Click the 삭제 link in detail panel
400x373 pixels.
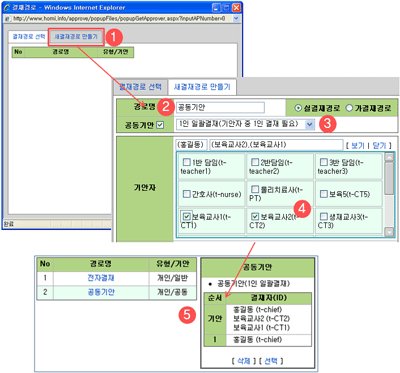244,361
